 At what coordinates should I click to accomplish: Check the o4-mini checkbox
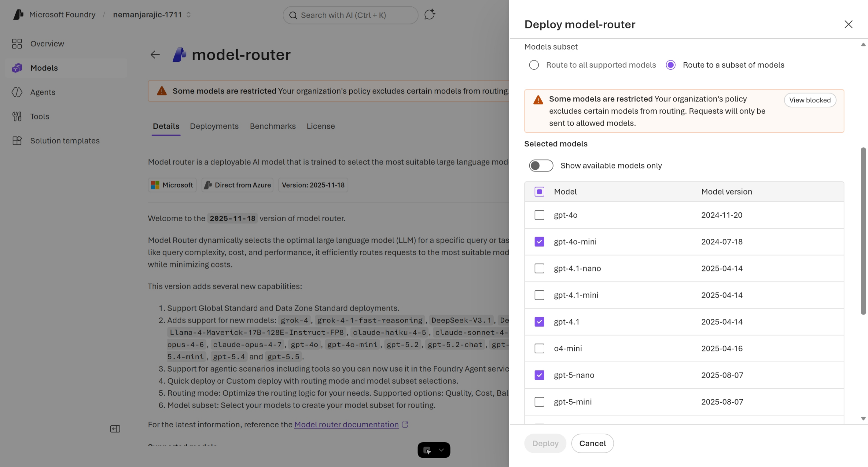click(539, 348)
